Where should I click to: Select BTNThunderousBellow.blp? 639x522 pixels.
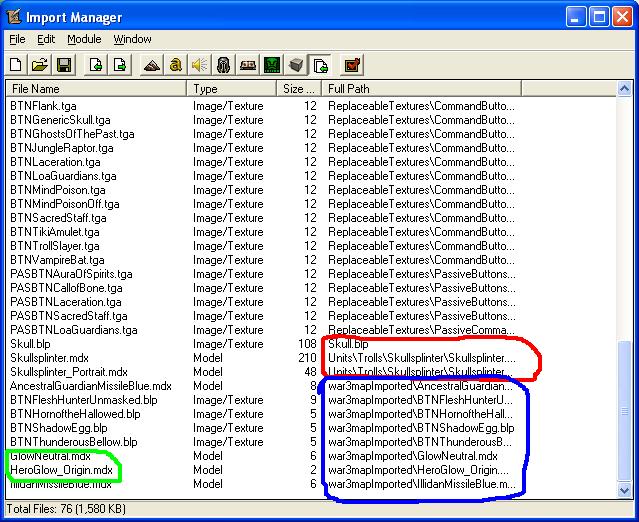73,442
